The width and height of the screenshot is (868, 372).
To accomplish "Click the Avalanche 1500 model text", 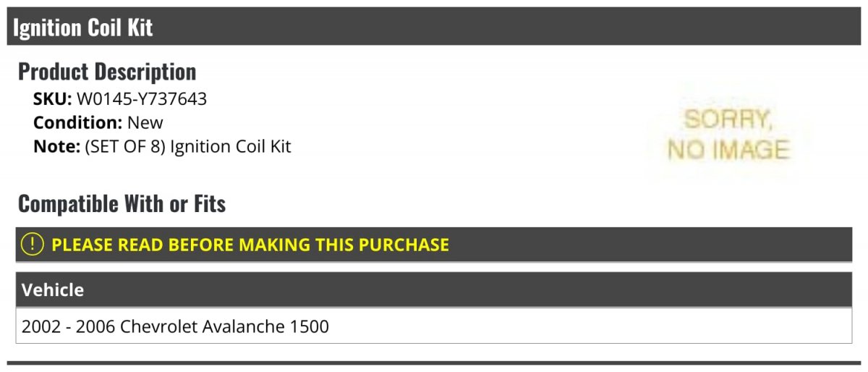I will click(268, 326).
